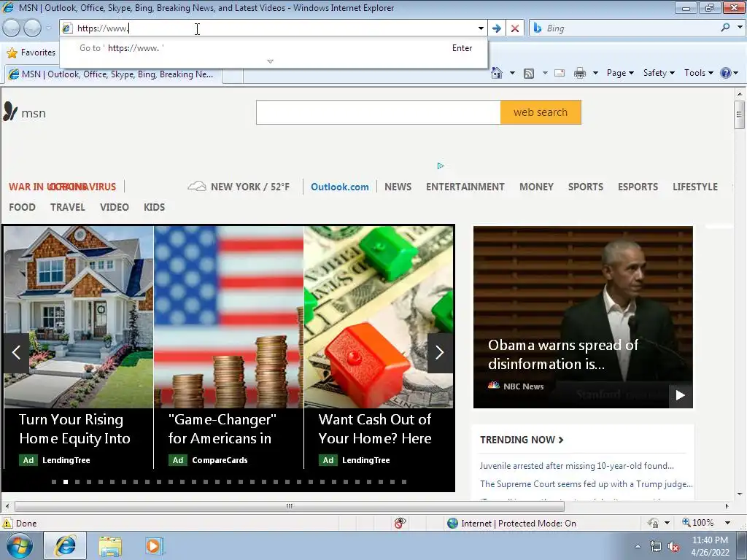The height and width of the screenshot is (560, 747).
Task: Open Home button dropdown arrow
Action: click(x=512, y=73)
